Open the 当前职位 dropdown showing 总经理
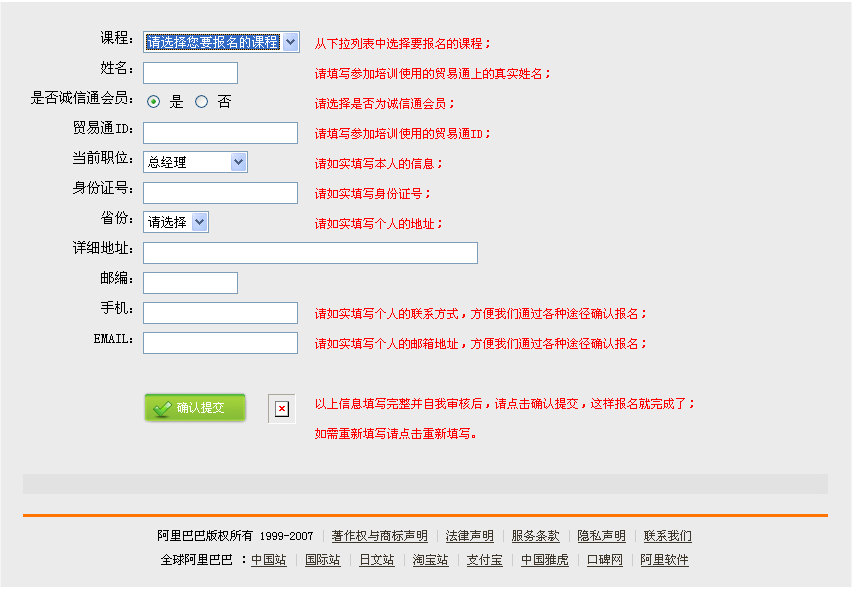 point(195,162)
